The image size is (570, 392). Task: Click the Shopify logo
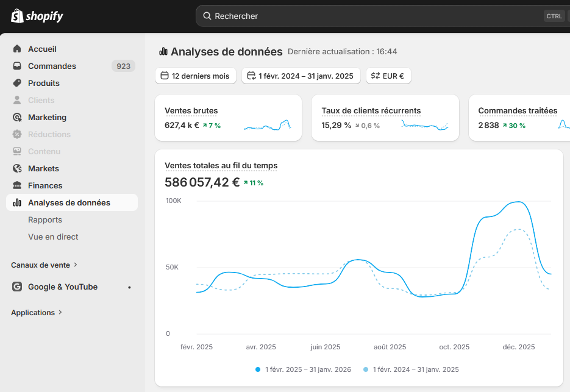[37, 16]
